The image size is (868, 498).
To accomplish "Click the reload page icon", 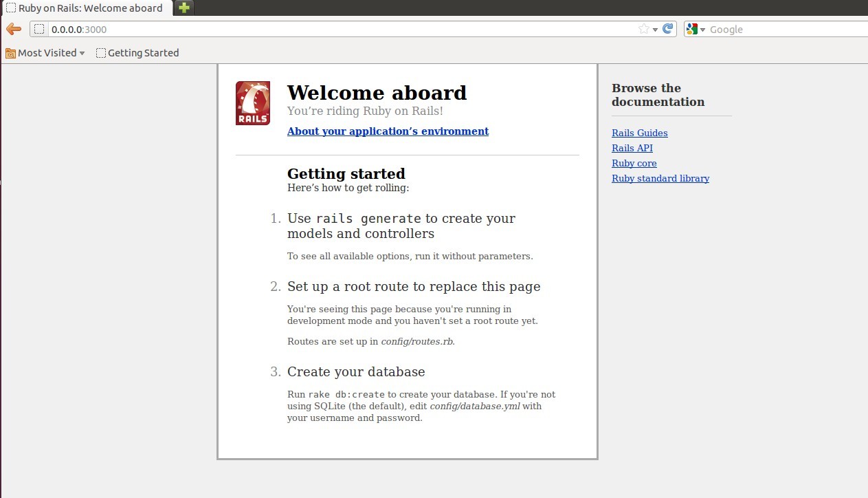I will [x=667, y=29].
